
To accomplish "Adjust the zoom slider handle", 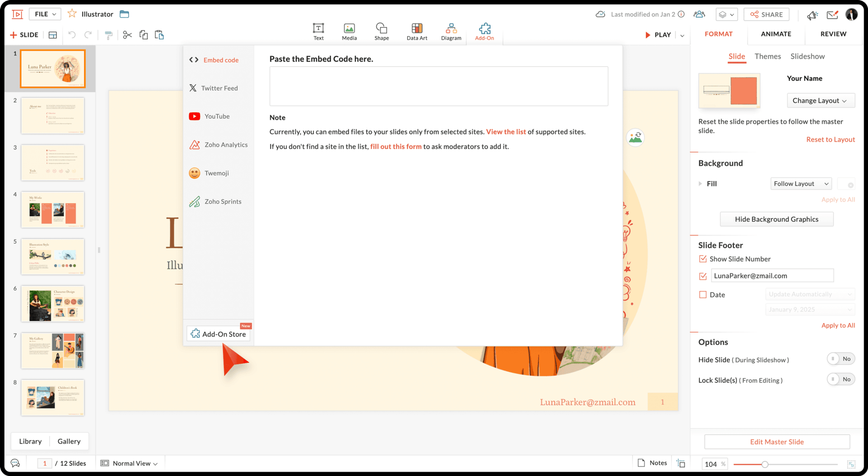I will click(764, 464).
